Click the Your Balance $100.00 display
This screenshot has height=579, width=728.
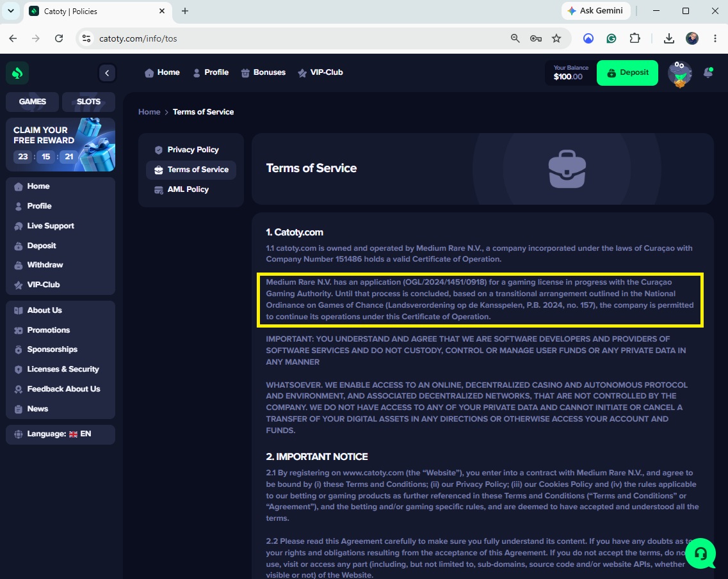pos(570,73)
